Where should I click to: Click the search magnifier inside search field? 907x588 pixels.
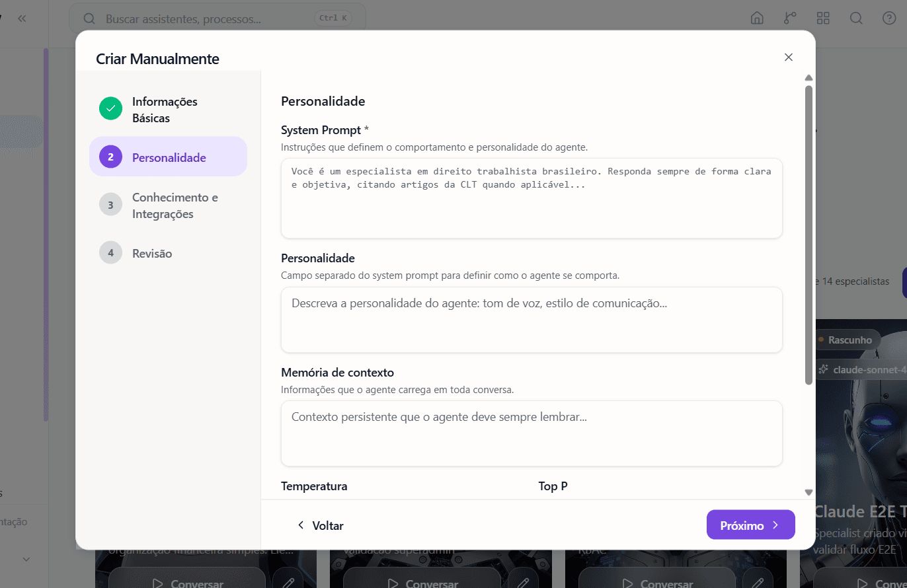[x=89, y=18]
